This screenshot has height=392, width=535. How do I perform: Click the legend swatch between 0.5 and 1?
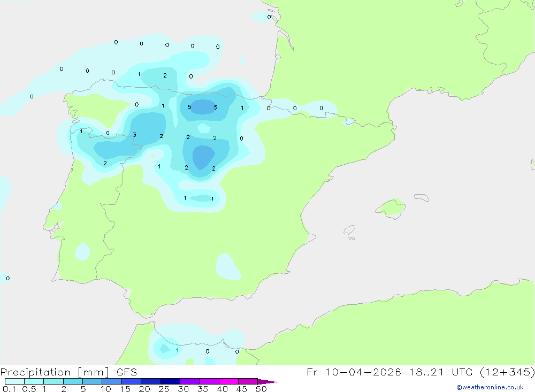coord(34,381)
